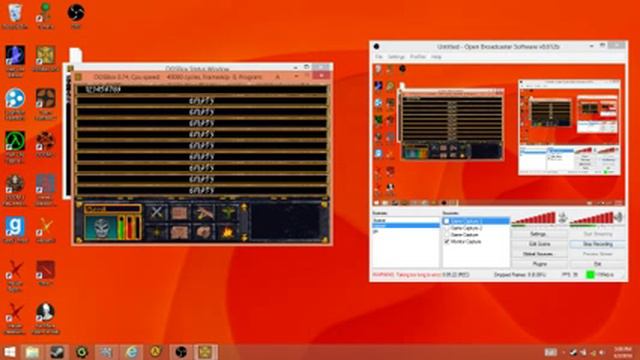640x360 pixels.
Task: Open the OBS desktop shortcut
Action: click(76, 16)
